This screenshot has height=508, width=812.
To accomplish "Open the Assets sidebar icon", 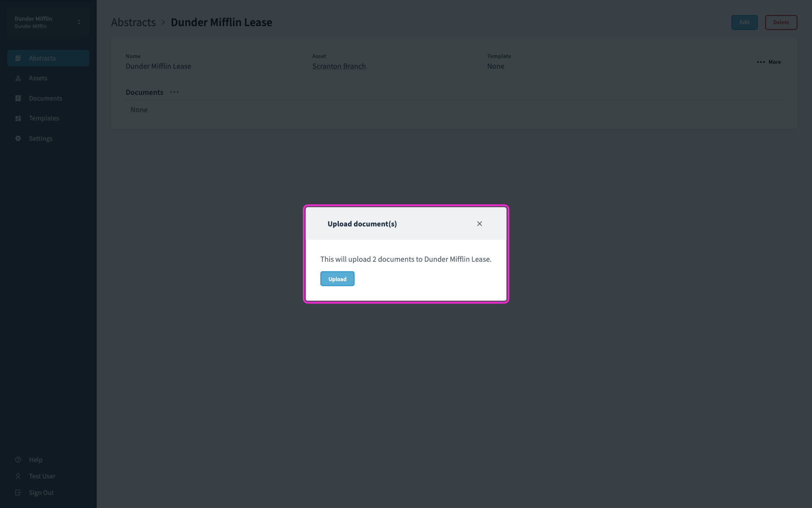I will click(x=18, y=78).
